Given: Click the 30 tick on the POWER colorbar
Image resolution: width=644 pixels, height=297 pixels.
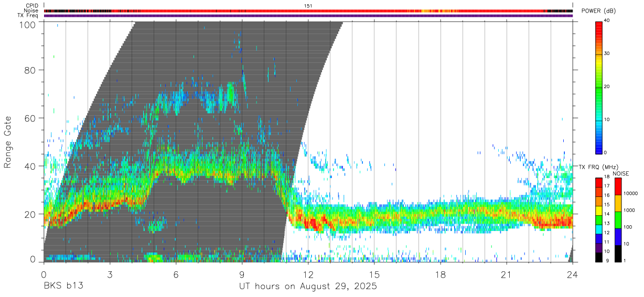Looking at the screenshot, I should (x=607, y=53).
